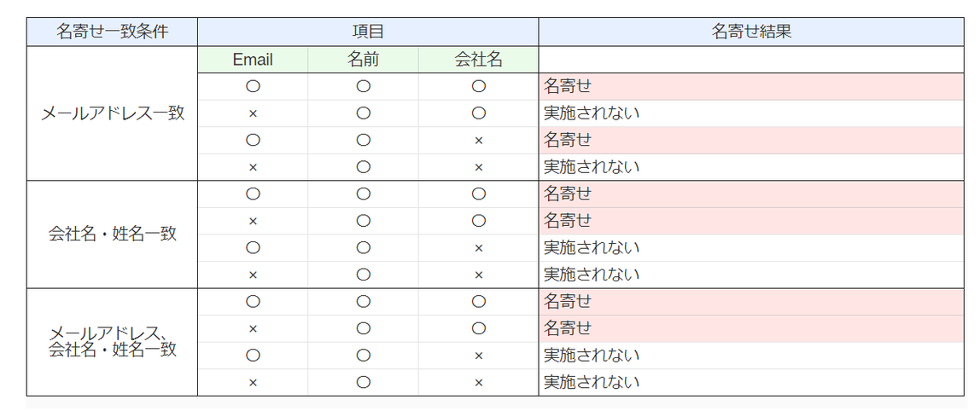Select Email ○ mark in first data row
This screenshot has width=980, height=411.
coord(253,87)
